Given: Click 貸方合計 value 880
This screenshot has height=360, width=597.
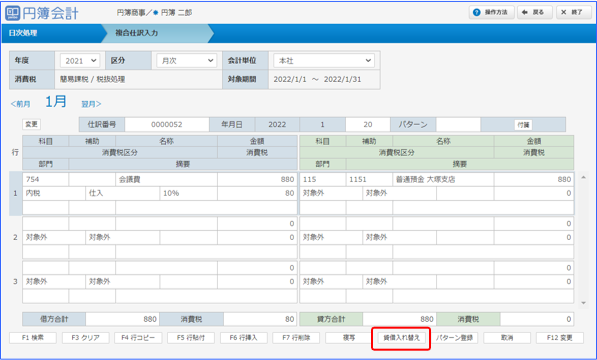Looking at the screenshot, I should (x=399, y=319).
